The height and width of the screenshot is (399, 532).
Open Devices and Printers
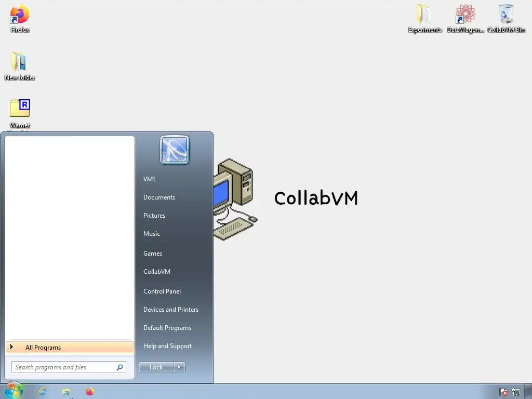click(170, 310)
